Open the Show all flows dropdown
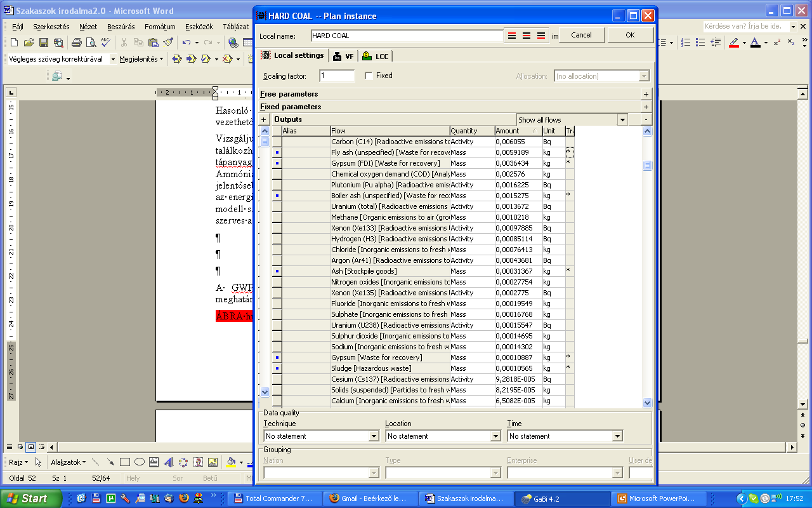 622,119
